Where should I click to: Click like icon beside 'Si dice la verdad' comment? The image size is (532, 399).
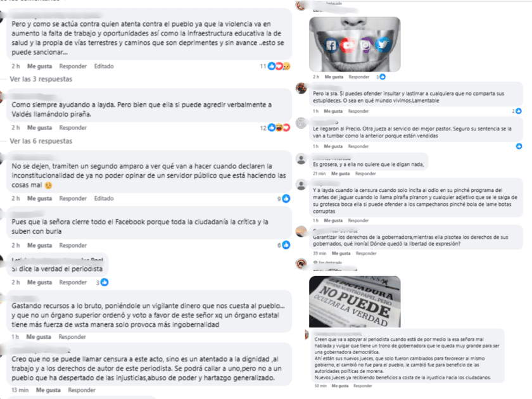coord(104,282)
